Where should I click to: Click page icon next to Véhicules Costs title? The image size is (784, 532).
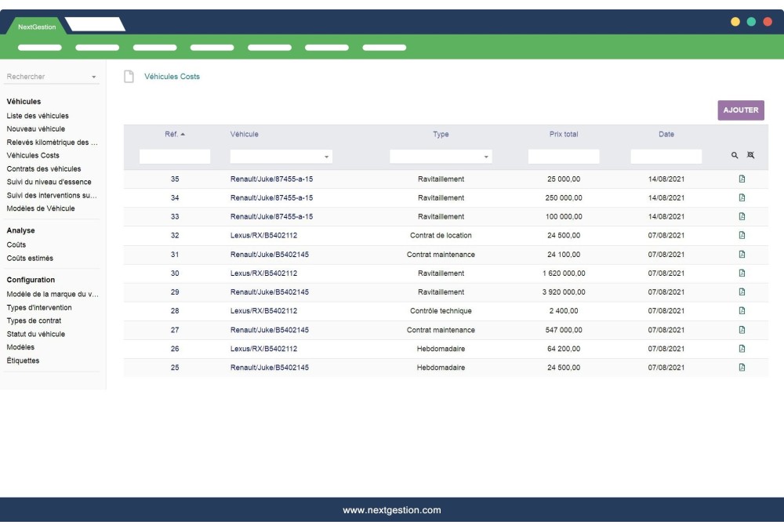(129, 77)
